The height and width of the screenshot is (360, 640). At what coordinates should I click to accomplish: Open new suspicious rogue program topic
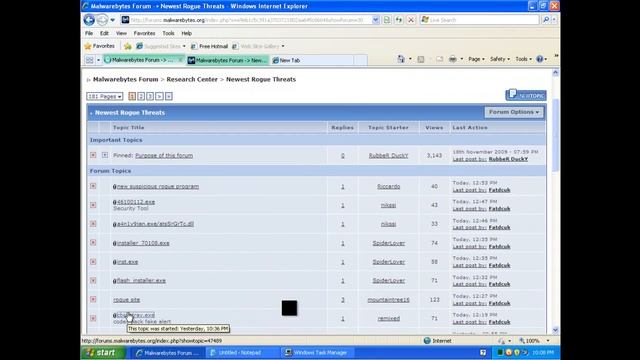coord(158,187)
